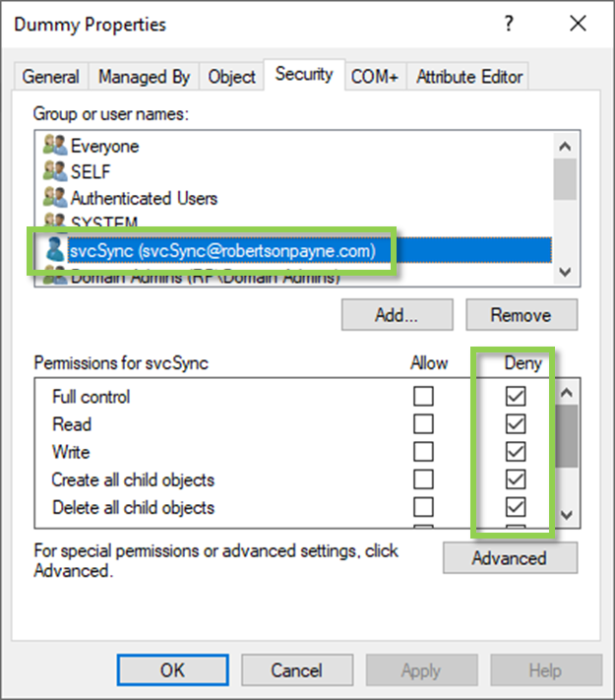The image size is (615, 700).
Task: Select the Authenticated Users group icon
Action: [55, 197]
